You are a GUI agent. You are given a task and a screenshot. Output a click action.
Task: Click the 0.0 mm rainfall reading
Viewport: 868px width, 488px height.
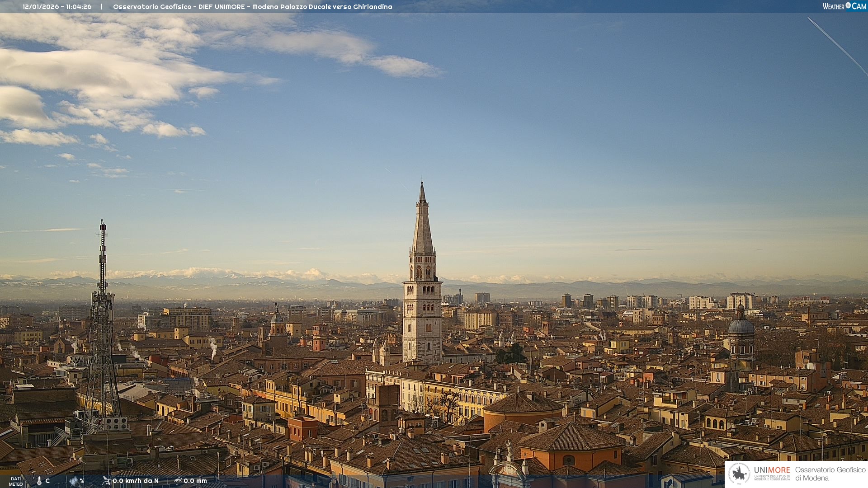[195, 481]
